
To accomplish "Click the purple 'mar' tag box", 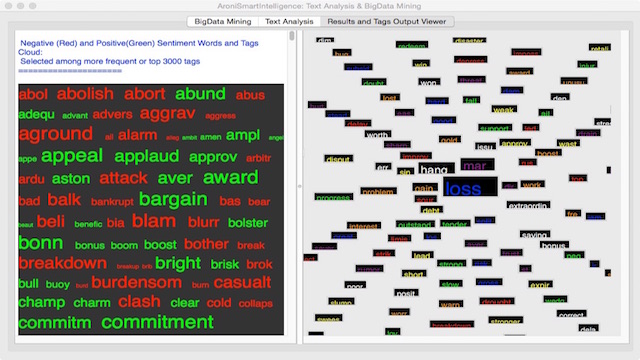I will 477,164.
